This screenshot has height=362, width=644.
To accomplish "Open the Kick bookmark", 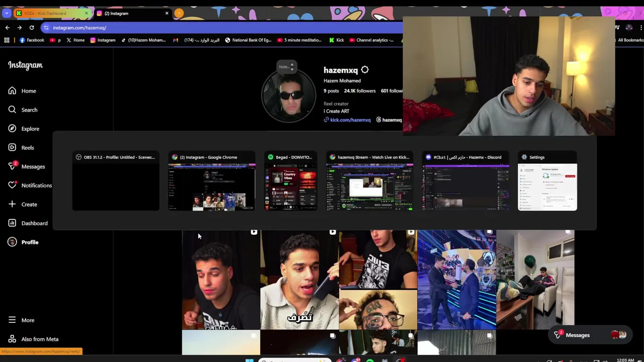I will [x=337, y=40].
